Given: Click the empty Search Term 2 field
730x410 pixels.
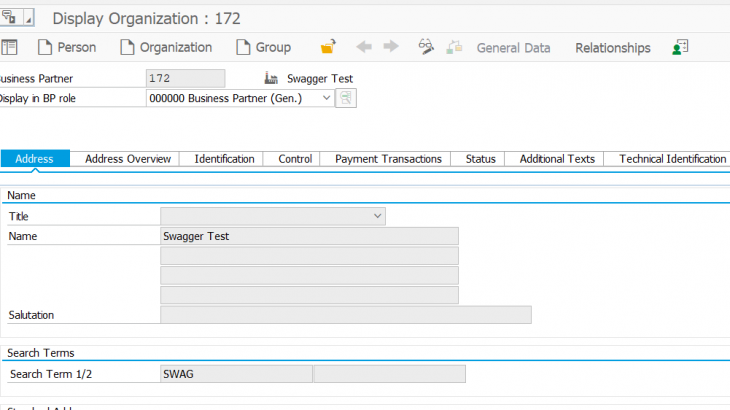Looking at the screenshot, I should pos(390,374).
